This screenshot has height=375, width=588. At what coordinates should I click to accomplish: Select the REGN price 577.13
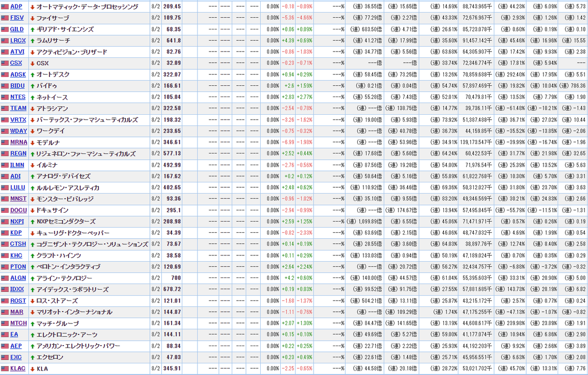(171, 153)
